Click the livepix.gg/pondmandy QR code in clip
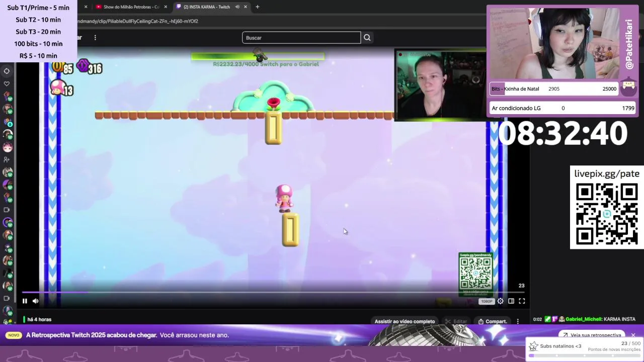644x362 pixels. (x=475, y=275)
